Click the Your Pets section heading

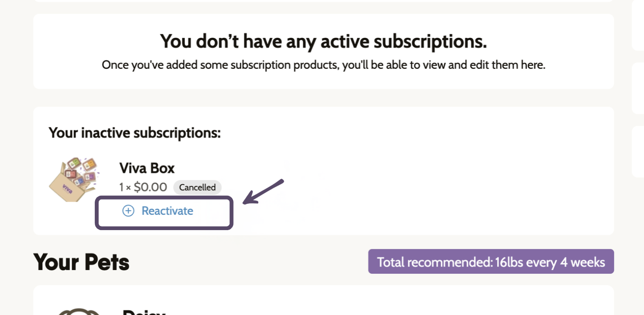81,262
